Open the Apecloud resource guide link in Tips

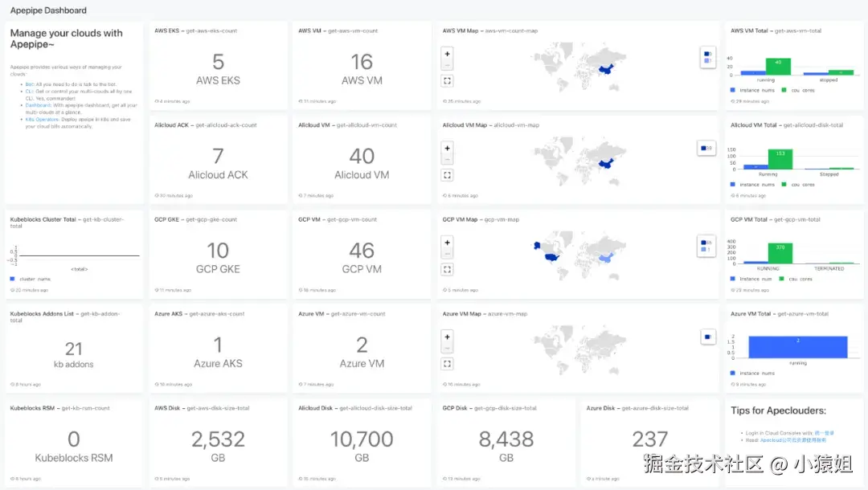click(x=792, y=440)
